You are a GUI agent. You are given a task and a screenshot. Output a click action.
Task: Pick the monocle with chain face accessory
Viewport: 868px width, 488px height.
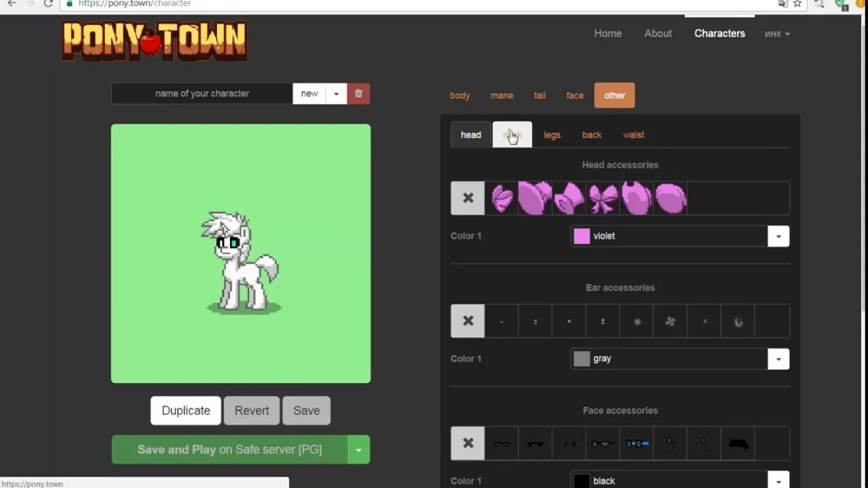point(671,443)
